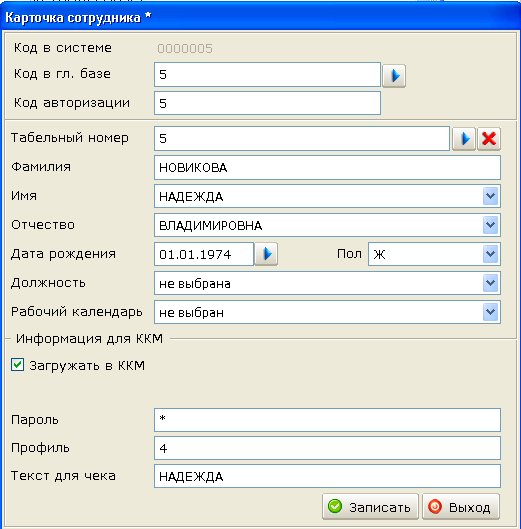Expand the Имя dropdown list
521x529 pixels.
(x=490, y=196)
